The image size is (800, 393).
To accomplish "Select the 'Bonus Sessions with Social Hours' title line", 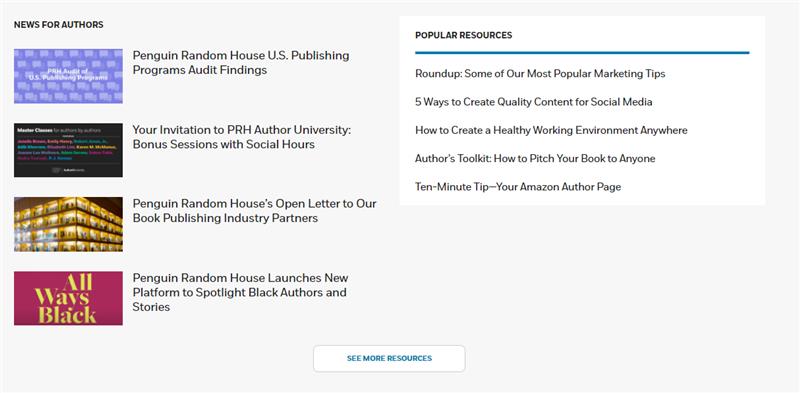I will 223,144.
